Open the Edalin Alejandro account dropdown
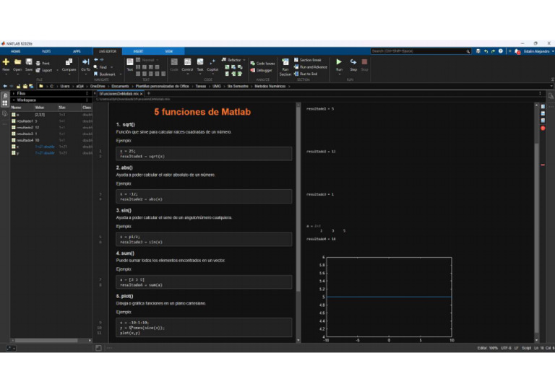 pyautogui.click(x=538, y=51)
